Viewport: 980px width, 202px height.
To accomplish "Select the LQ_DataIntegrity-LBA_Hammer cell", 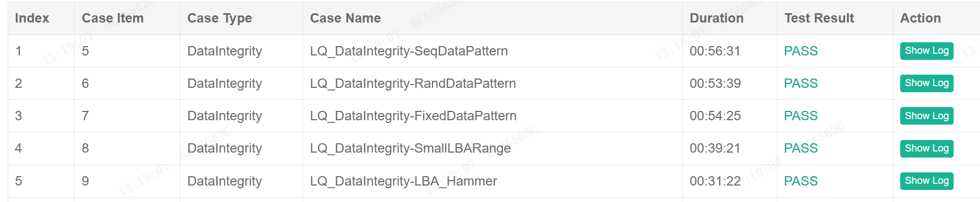I will [403, 181].
